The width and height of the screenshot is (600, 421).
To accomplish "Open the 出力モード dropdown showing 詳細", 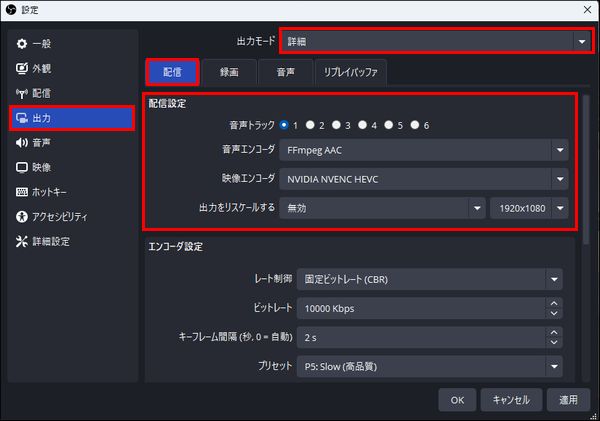I will pyautogui.click(x=435, y=41).
